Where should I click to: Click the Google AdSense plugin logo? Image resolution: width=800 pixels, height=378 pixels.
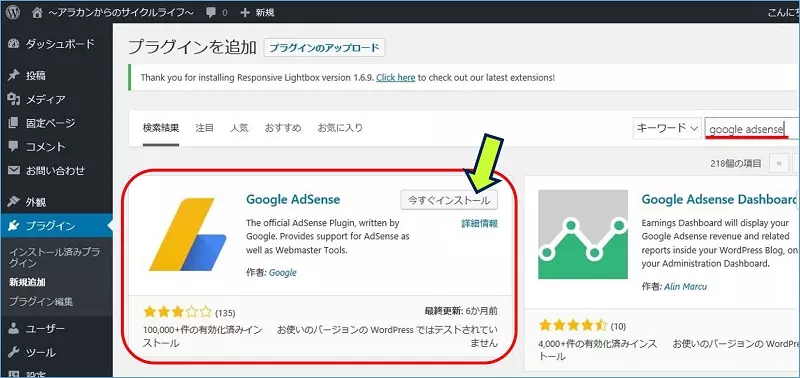coord(188,234)
